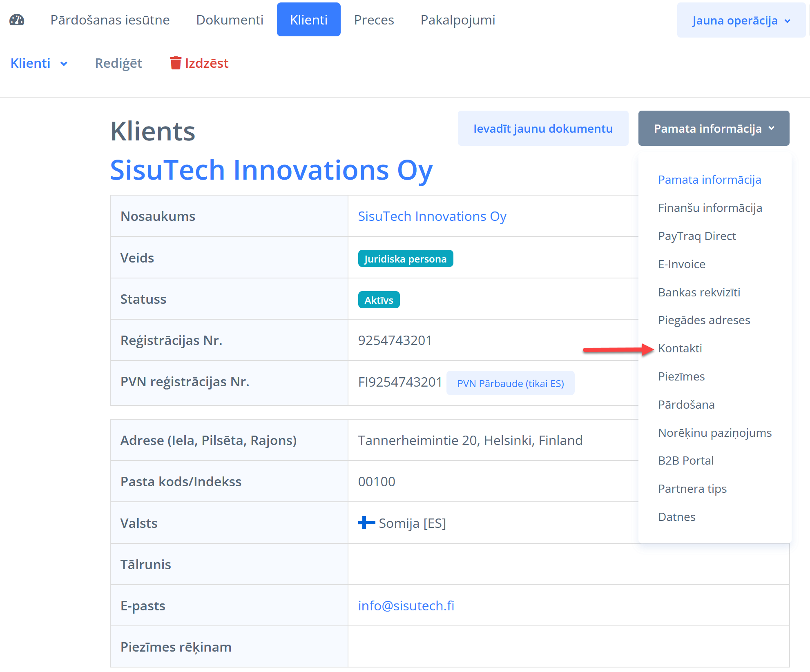
Task: Click the Rediģēt link
Action: 118,63
